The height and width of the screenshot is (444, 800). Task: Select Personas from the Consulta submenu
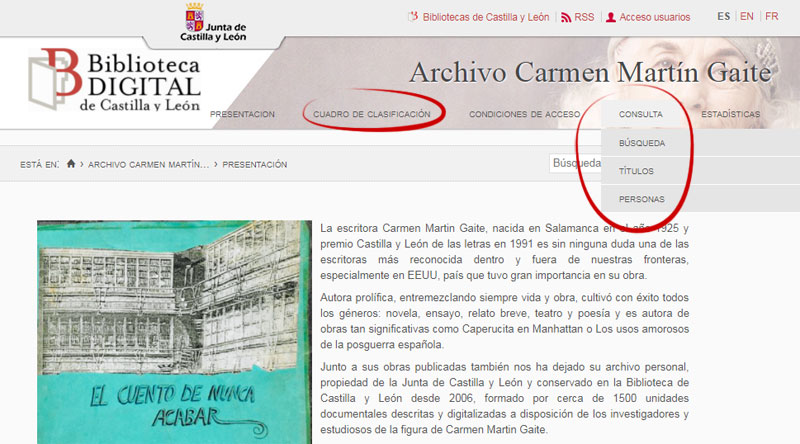(642, 199)
